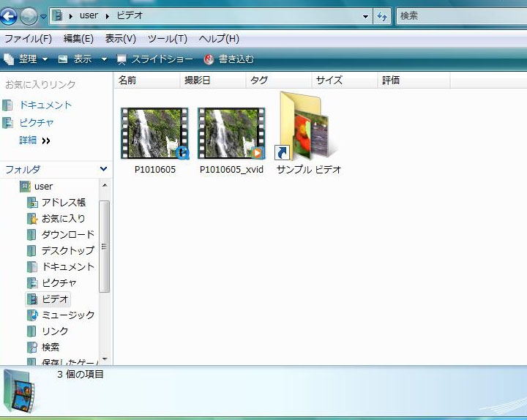Select デスクトップ folder in tree

coord(68,250)
